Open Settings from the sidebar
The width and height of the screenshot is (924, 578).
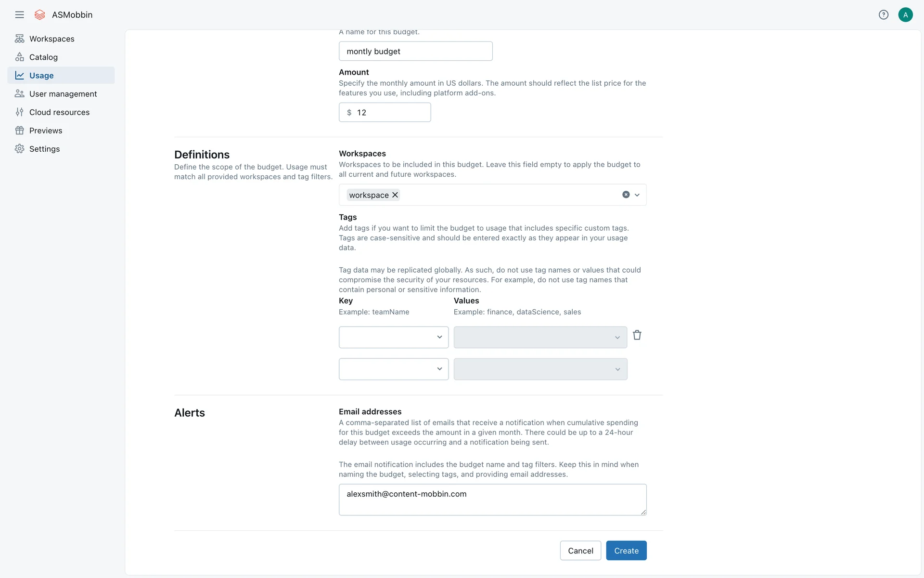44,149
